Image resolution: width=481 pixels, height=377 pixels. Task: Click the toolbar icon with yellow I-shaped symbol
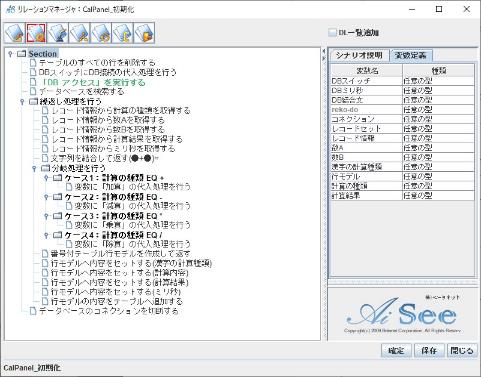tap(122, 33)
